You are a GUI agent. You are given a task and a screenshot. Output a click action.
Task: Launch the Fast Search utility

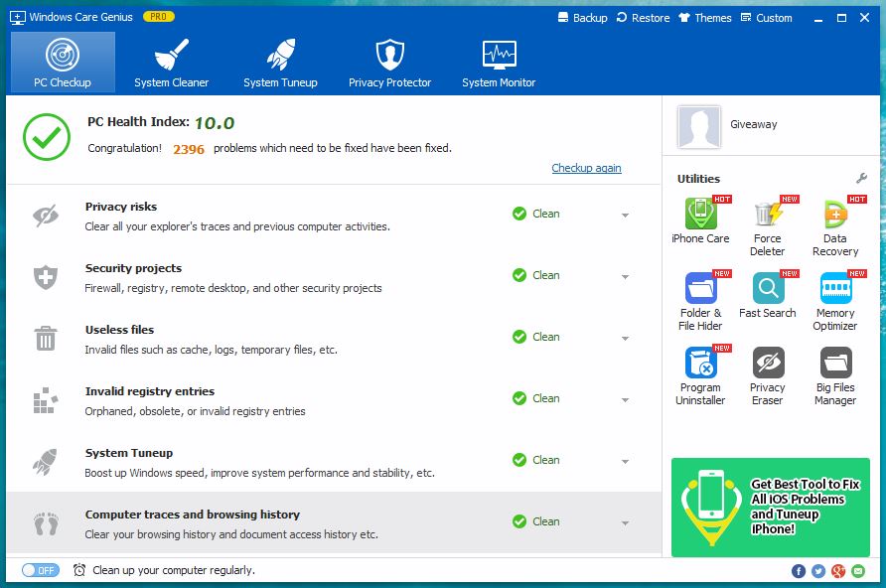768,295
